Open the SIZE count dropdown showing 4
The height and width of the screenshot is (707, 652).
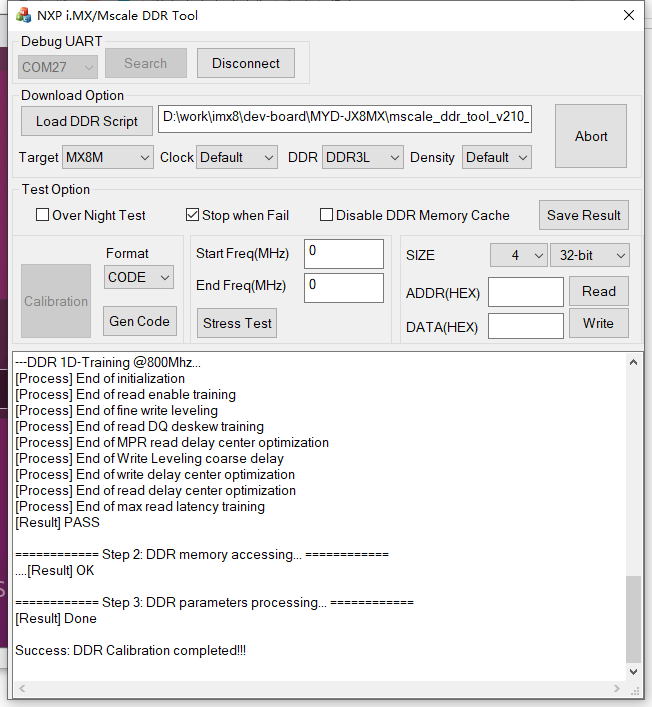(x=519, y=255)
